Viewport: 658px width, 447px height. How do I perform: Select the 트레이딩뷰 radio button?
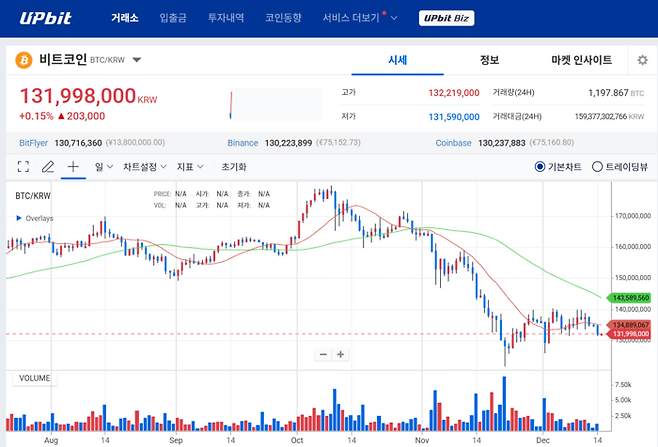point(597,167)
